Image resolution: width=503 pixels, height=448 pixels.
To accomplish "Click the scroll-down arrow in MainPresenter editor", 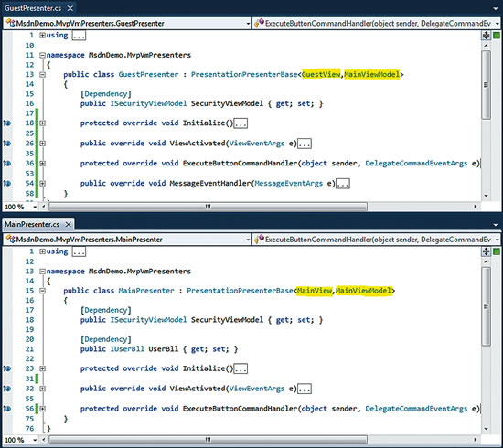I will pos(487,429).
